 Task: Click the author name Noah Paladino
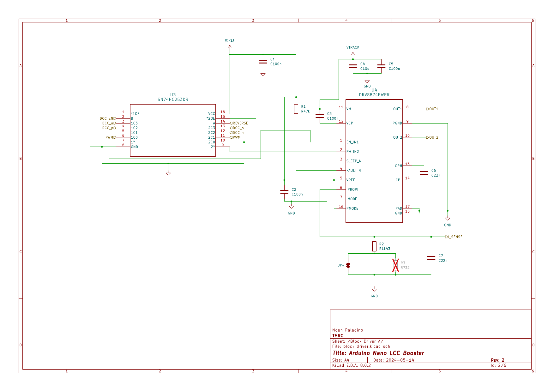click(x=348, y=330)
